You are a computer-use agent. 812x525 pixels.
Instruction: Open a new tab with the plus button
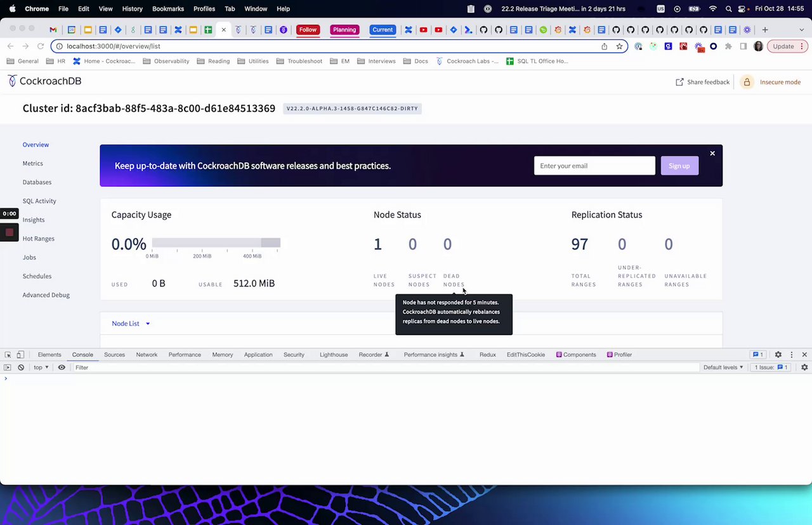(765, 30)
